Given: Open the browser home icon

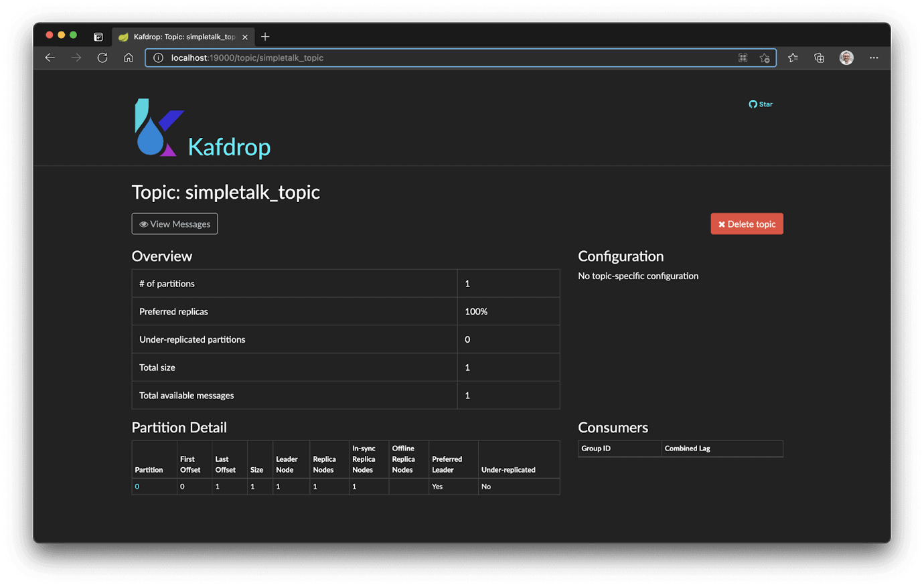Looking at the screenshot, I should [129, 58].
